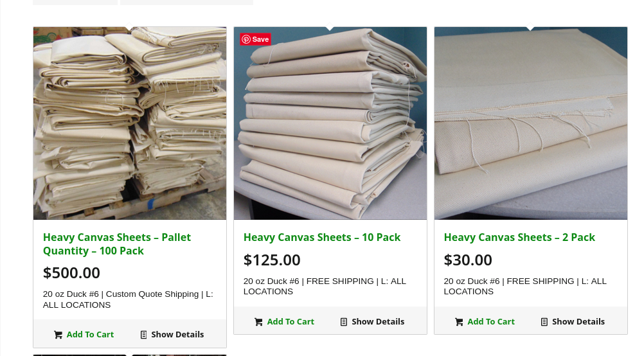Image resolution: width=644 pixels, height=356 pixels.
Task: Add Heavy Canvas Sheets 2 Pack to cart
Action: click(485, 322)
